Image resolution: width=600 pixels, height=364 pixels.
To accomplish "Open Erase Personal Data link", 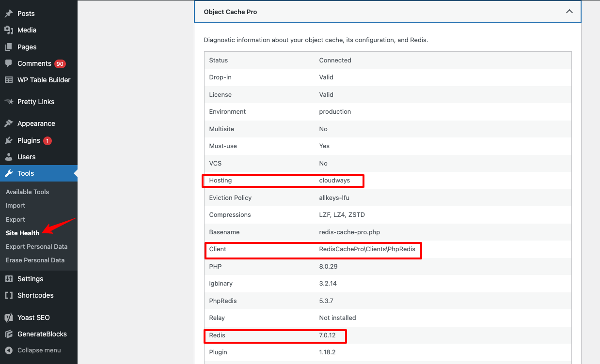I will coord(35,260).
